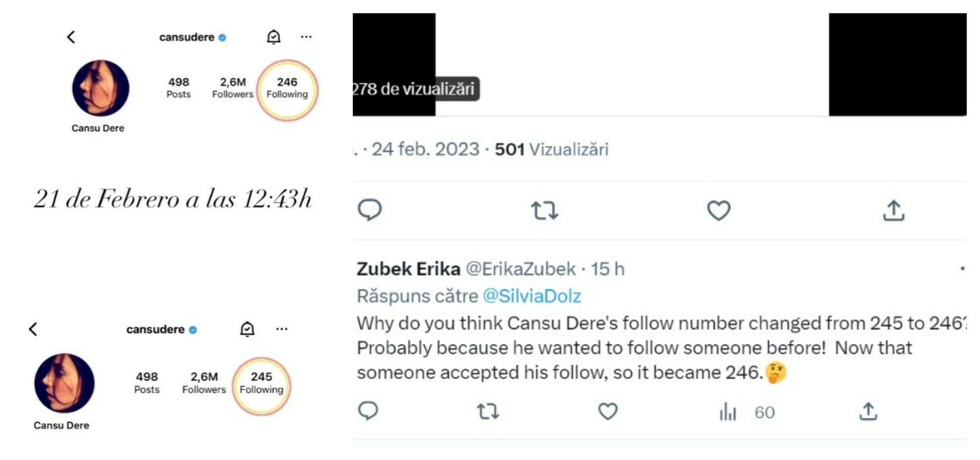Open 245 Following list

point(261,383)
